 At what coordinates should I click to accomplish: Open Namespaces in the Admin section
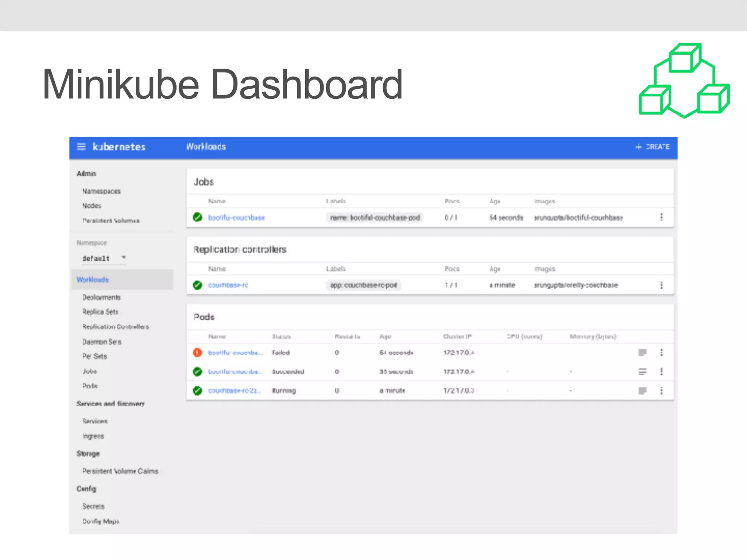coord(101,191)
